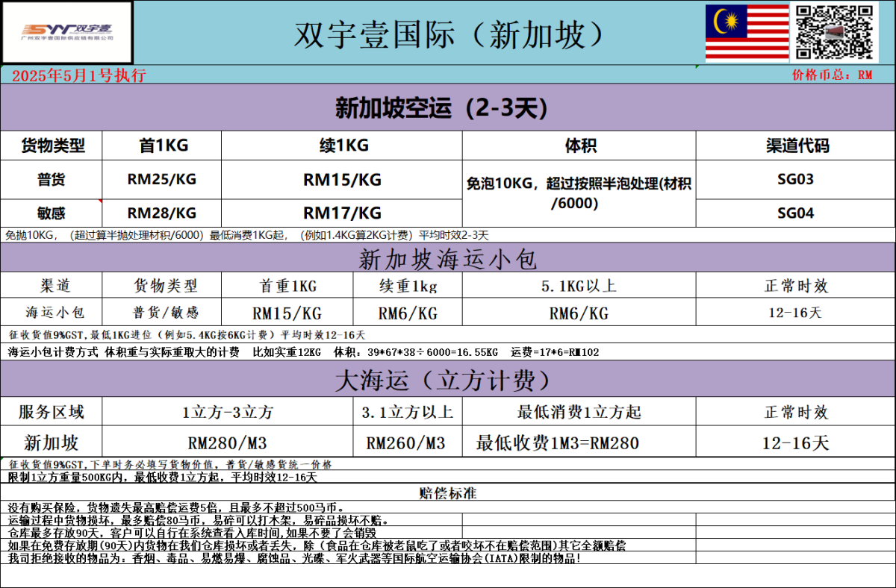Click the 新加坡海运小包 section header
The image size is (896, 588).
click(x=447, y=259)
